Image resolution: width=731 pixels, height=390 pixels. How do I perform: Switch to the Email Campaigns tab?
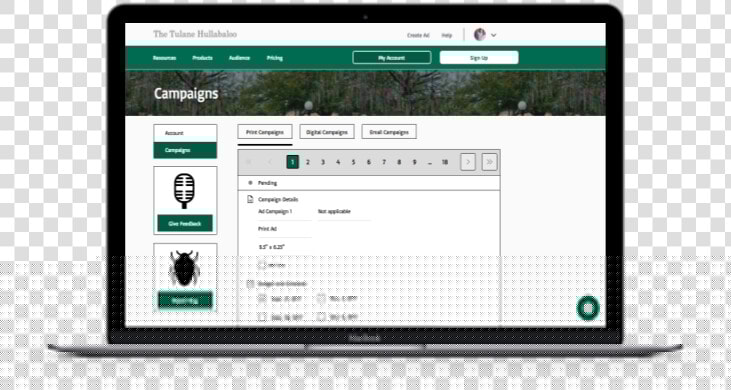pyautogui.click(x=389, y=132)
